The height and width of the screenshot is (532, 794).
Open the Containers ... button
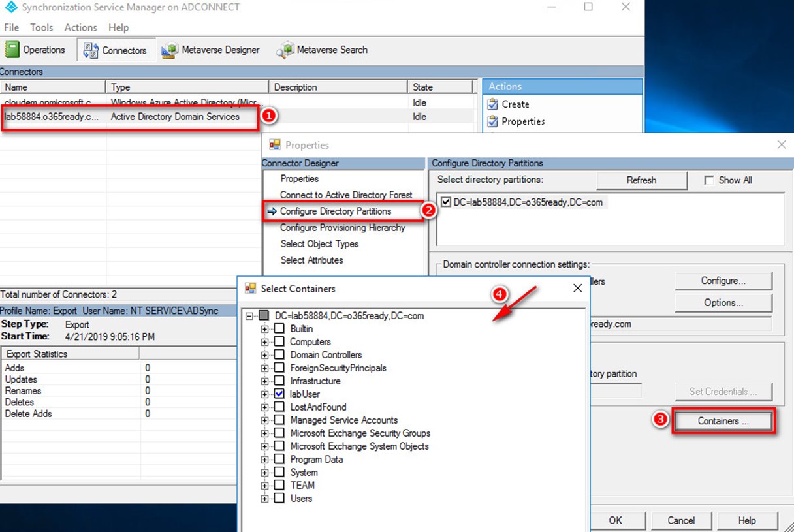pos(723,421)
